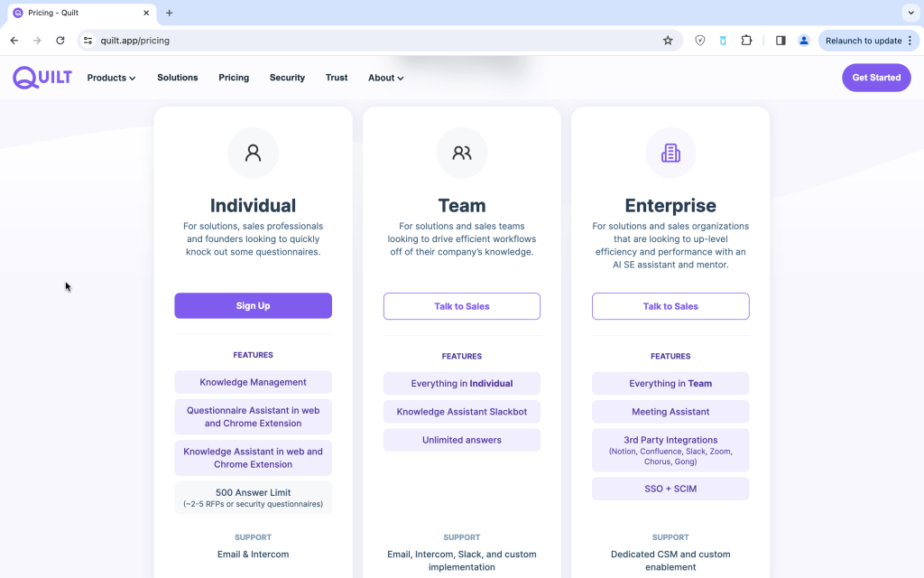Click Talk to Sales under Team plan

(462, 306)
